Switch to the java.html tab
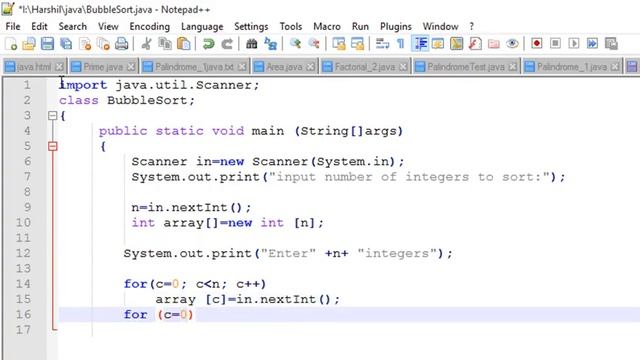Image resolution: width=640 pixels, height=360 pixels. point(34,67)
